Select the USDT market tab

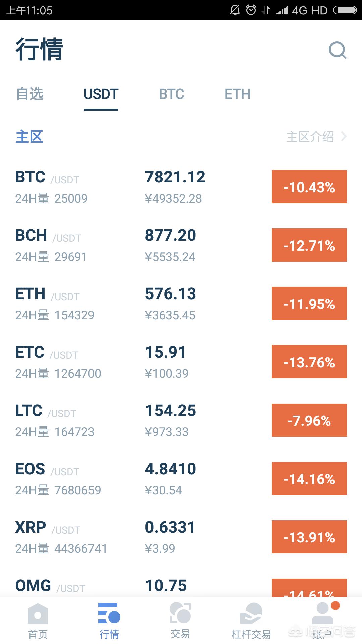point(101,94)
